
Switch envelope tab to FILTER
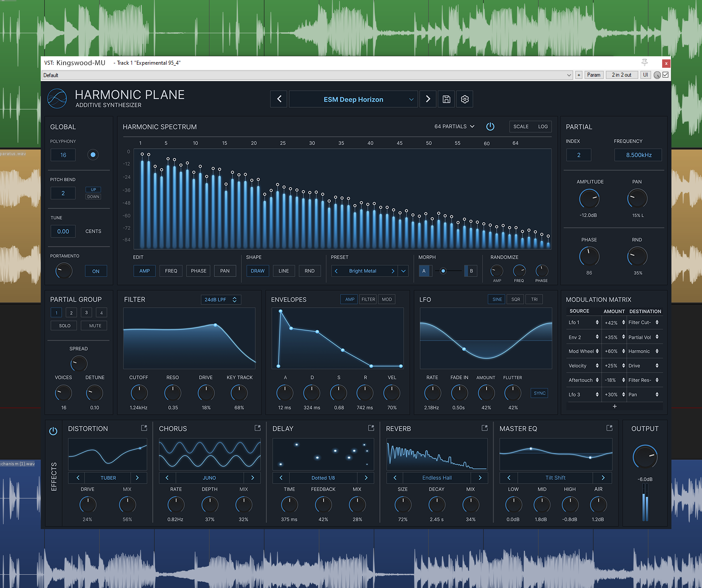coord(368,300)
